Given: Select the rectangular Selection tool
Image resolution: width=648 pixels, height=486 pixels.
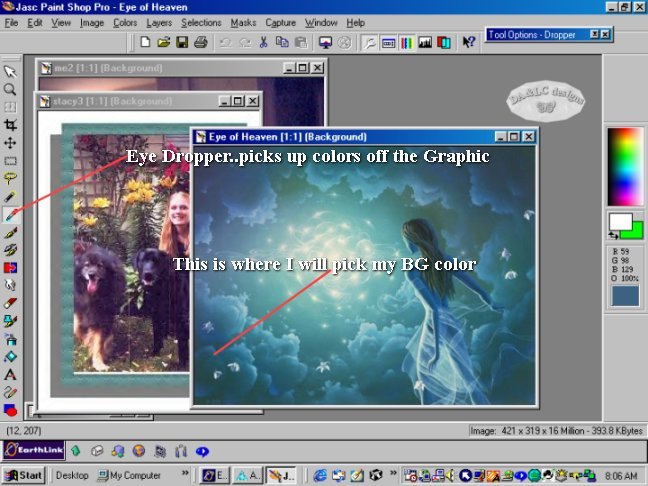Looking at the screenshot, I should click(10, 161).
